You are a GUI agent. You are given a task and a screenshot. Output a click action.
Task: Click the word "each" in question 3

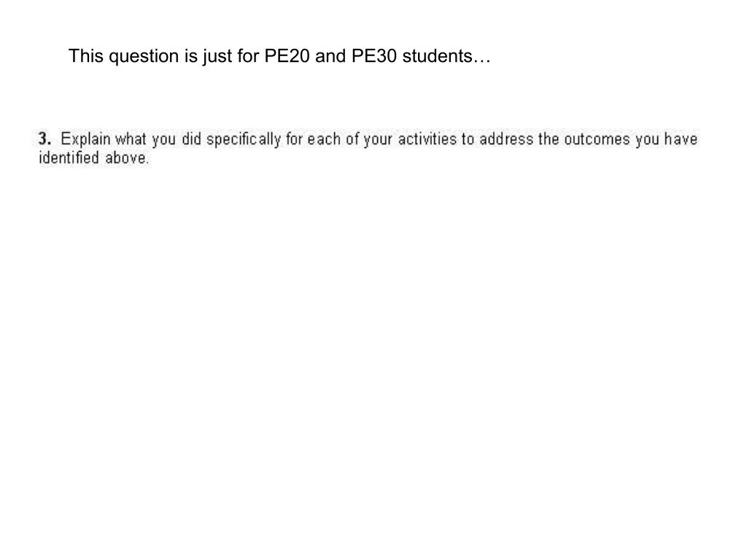324,139
